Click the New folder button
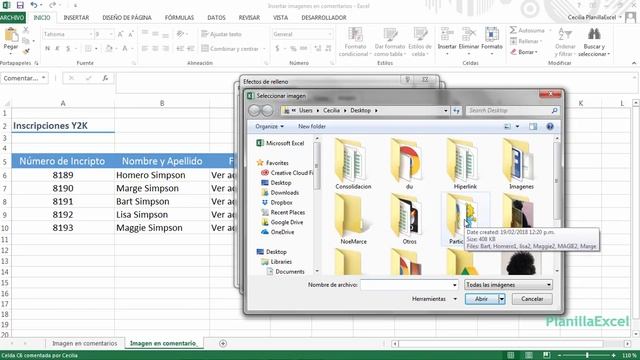The height and width of the screenshot is (360, 640). tap(312, 127)
